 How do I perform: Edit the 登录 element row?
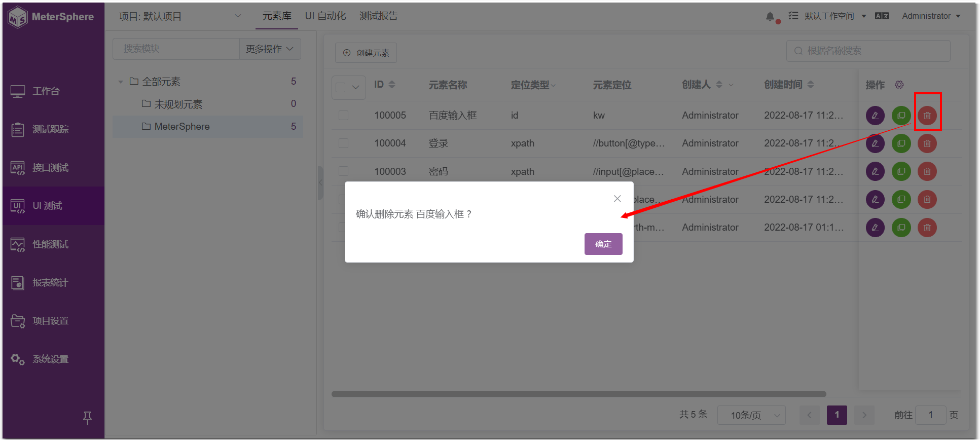coord(875,143)
